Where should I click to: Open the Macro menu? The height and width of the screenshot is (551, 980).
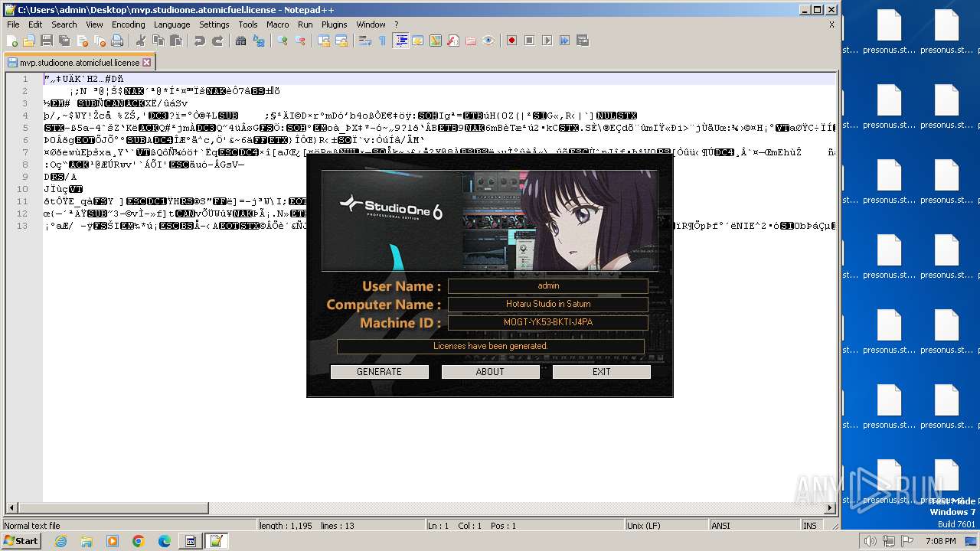277,24
